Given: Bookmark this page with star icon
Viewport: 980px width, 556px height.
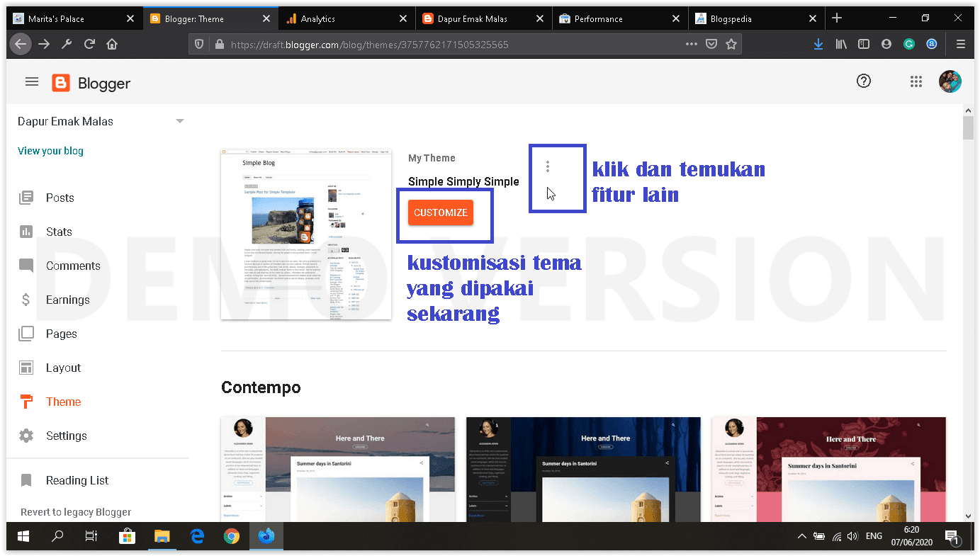Looking at the screenshot, I should coord(731,44).
